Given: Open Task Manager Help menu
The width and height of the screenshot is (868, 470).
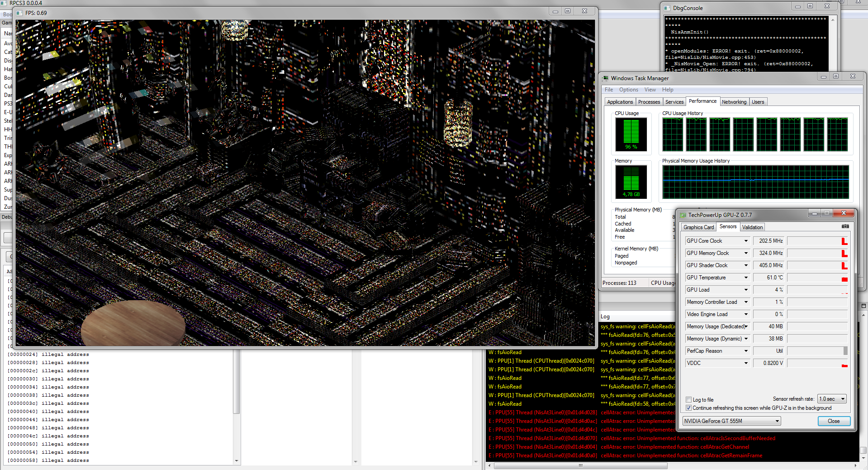Looking at the screenshot, I should tap(668, 90).
